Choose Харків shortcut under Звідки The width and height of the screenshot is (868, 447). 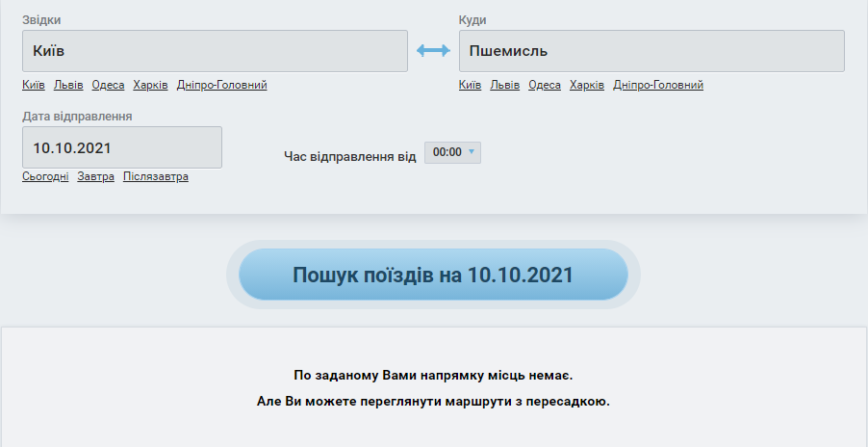click(x=150, y=86)
